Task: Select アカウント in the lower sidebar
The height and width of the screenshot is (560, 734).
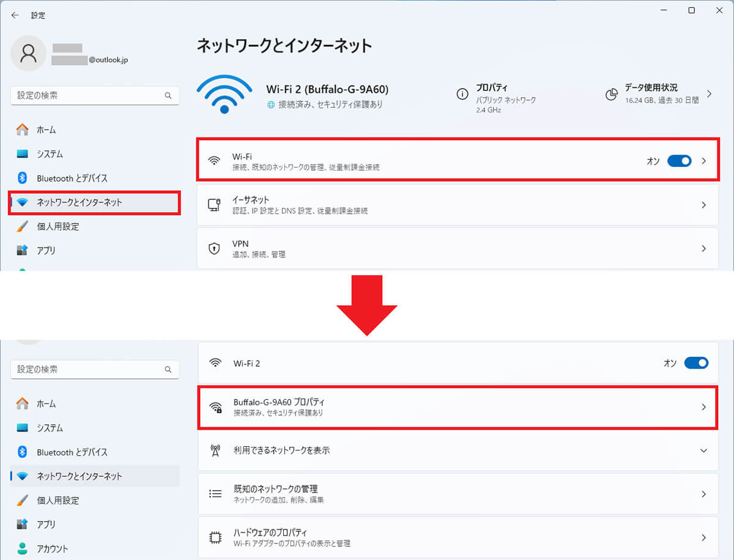Action: click(x=95, y=548)
